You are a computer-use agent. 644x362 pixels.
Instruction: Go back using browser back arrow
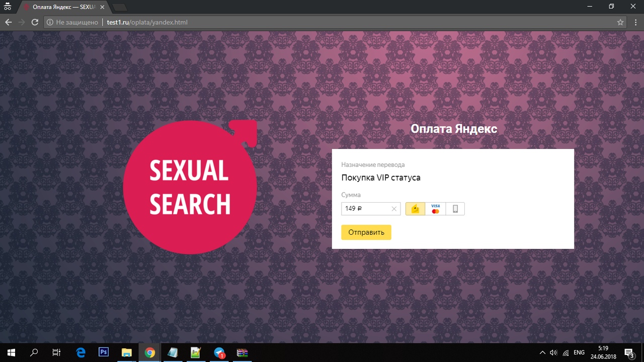pos(8,22)
